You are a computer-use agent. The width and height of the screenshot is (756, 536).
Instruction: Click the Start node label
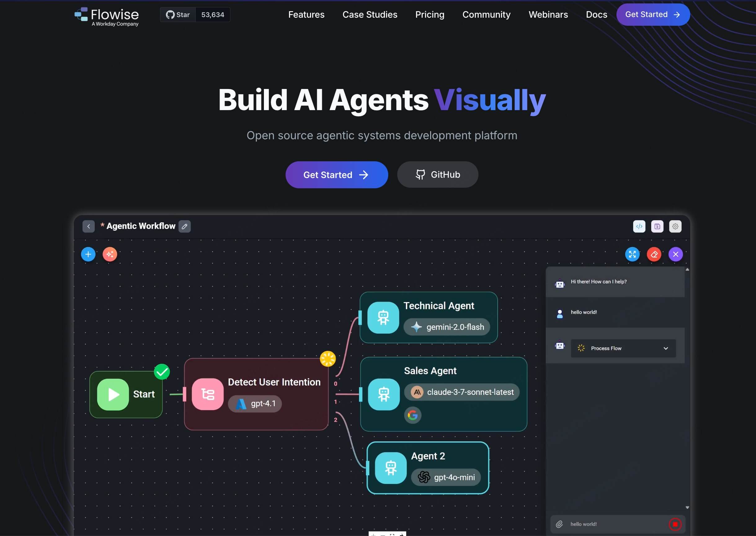tap(144, 395)
